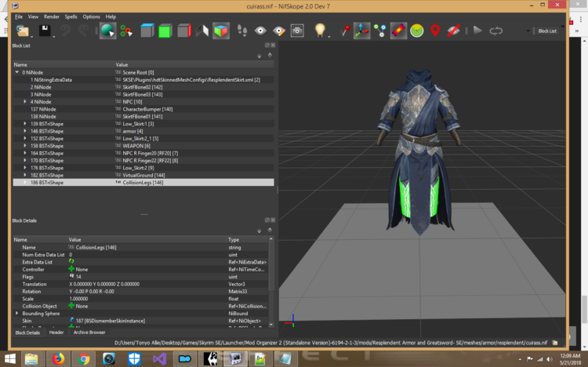
Task: Switch to Side view red cube
Action: click(x=184, y=31)
